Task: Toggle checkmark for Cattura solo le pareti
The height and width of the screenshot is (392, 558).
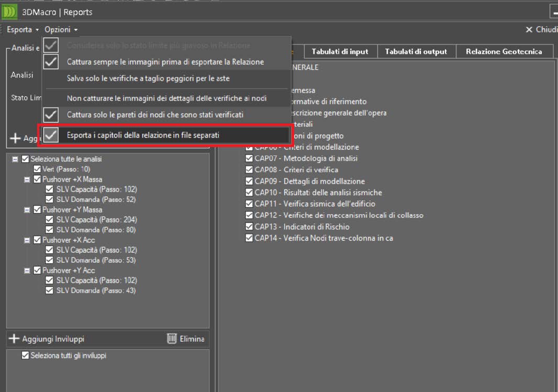Action: [51, 114]
